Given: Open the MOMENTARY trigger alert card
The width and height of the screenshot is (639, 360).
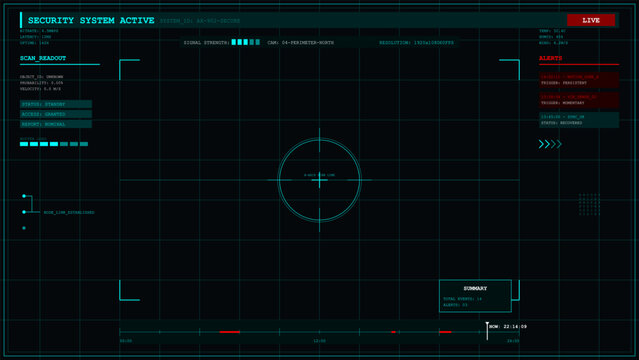Looking at the screenshot, I should point(579,100).
